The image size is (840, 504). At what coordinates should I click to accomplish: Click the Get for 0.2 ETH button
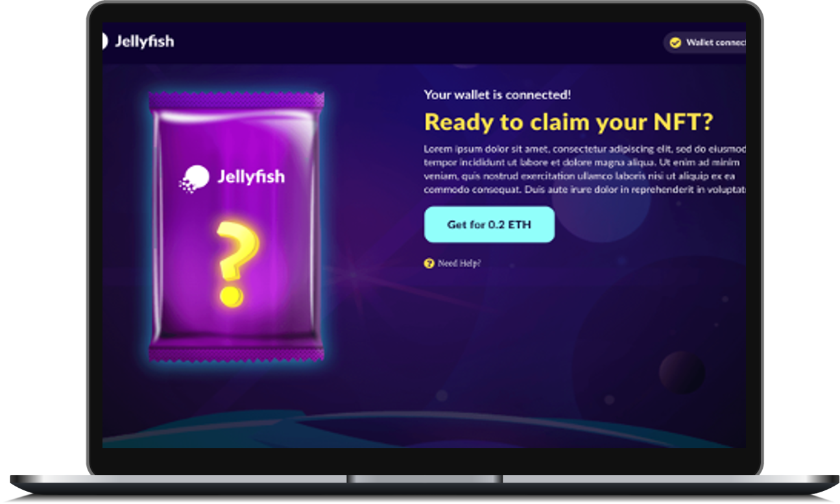[489, 224]
